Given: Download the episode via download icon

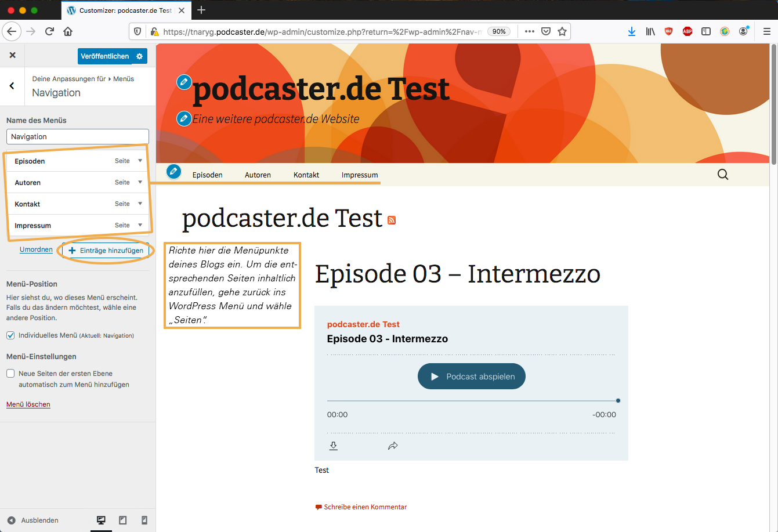Looking at the screenshot, I should (x=334, y=446).
